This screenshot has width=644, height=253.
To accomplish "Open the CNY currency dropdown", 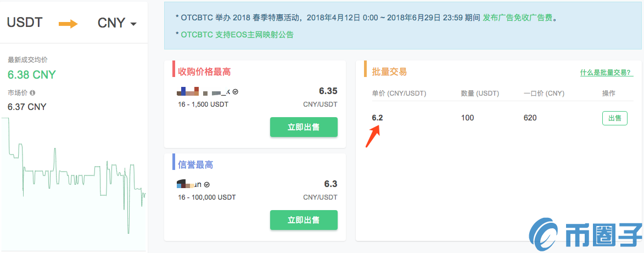I will coord(117,24).
